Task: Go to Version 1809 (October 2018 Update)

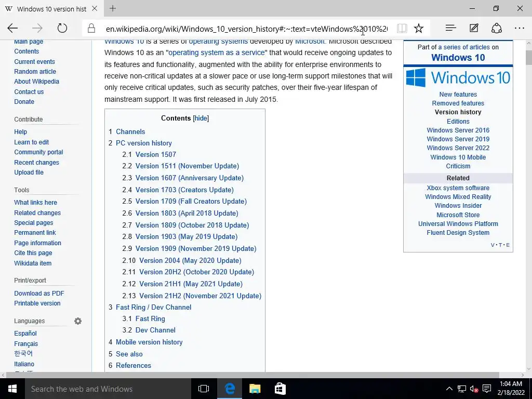Action: 192,225
